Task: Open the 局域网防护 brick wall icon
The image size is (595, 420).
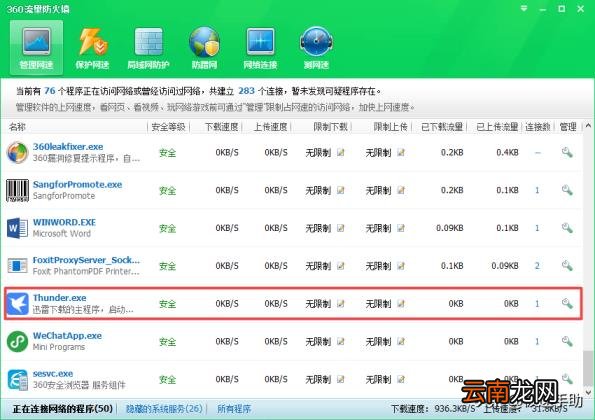Action: pos(149,41)
